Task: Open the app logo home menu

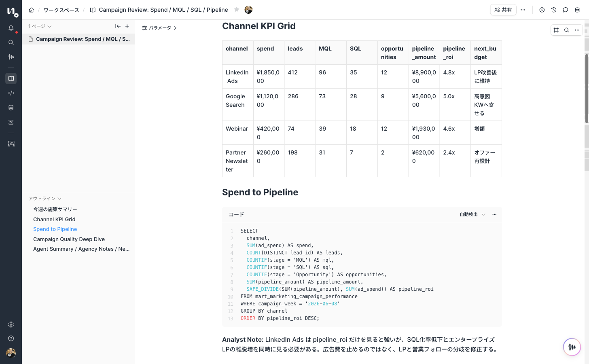Action: click(12, 12)
